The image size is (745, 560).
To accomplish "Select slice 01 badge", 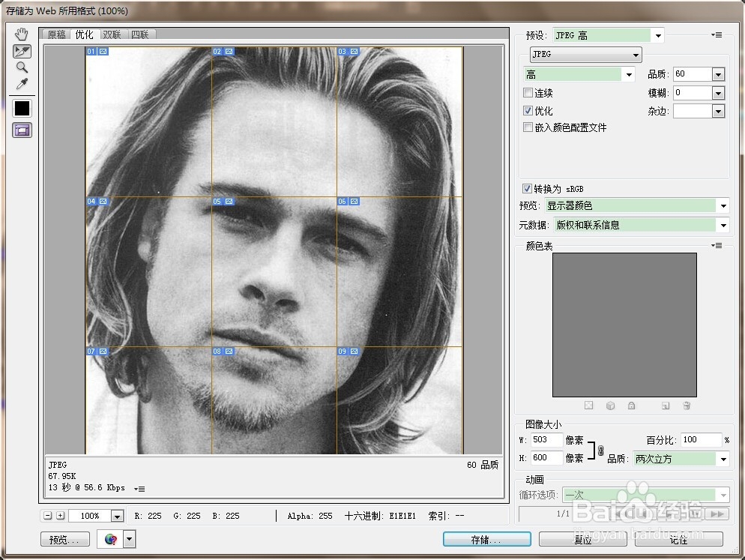I will [97, 51].
